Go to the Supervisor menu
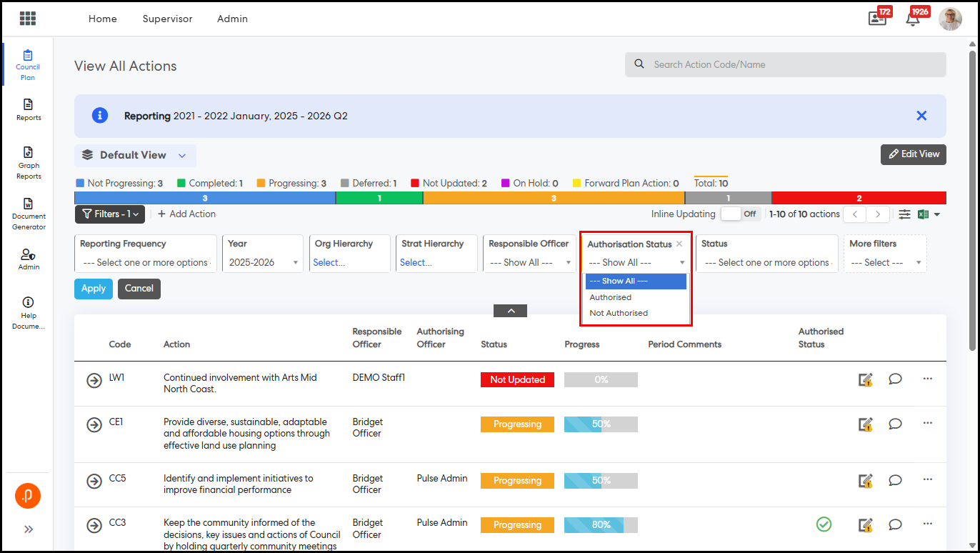Image resolution: width=980 pixels, height=553 pixels. coord(167,19)
